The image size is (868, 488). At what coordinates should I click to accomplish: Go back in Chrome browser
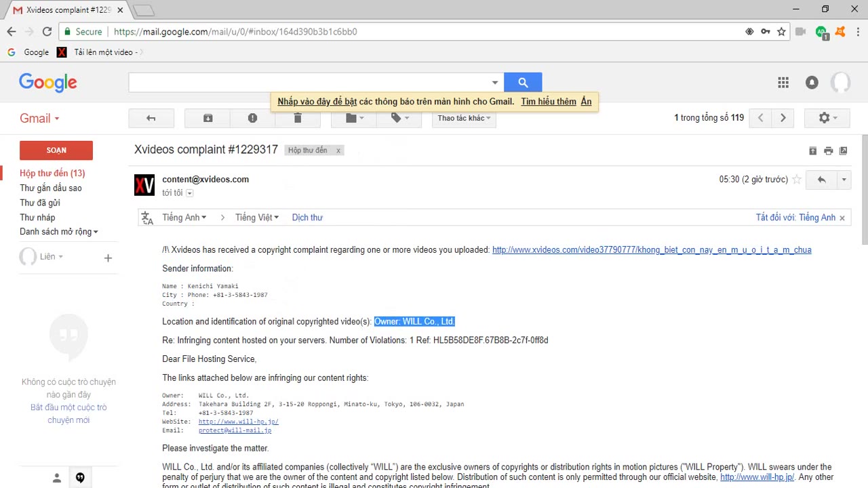[12, 31]
